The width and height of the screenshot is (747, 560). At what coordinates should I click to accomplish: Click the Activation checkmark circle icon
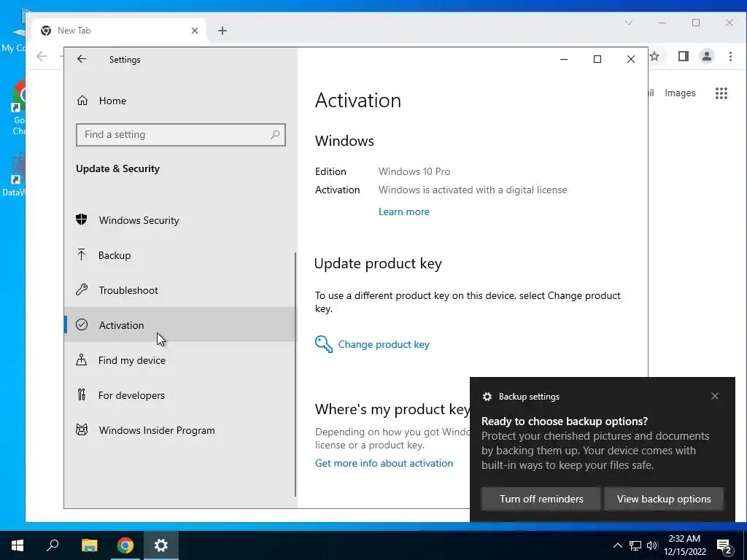pos(82,324)
